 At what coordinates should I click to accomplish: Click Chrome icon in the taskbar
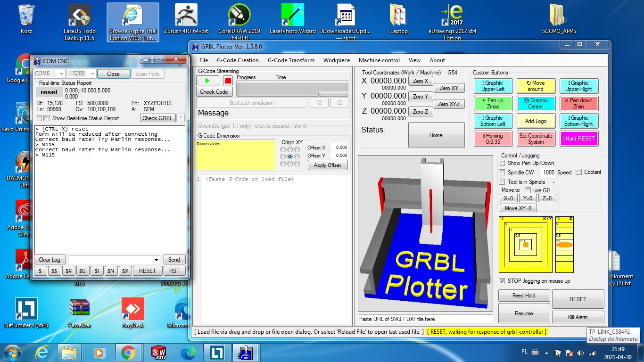point(128,352)
